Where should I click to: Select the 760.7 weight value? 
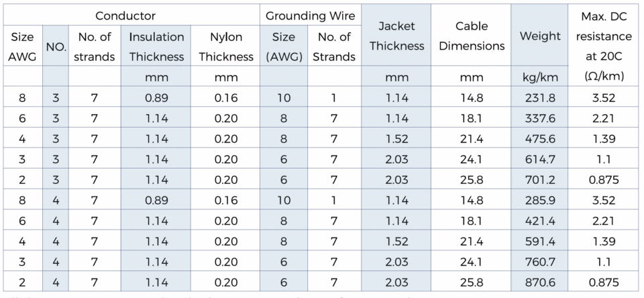(539, 262)
